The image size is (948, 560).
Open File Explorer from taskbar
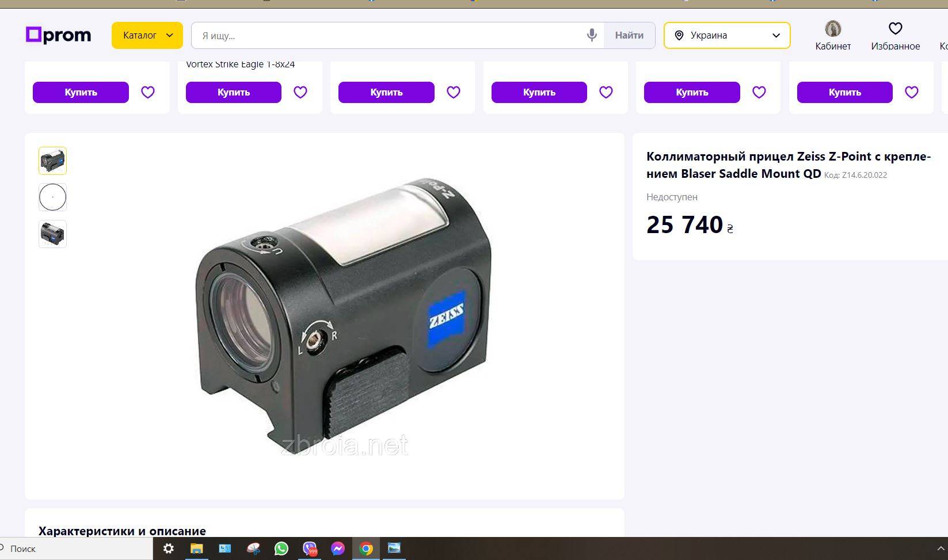coord(196,548)
